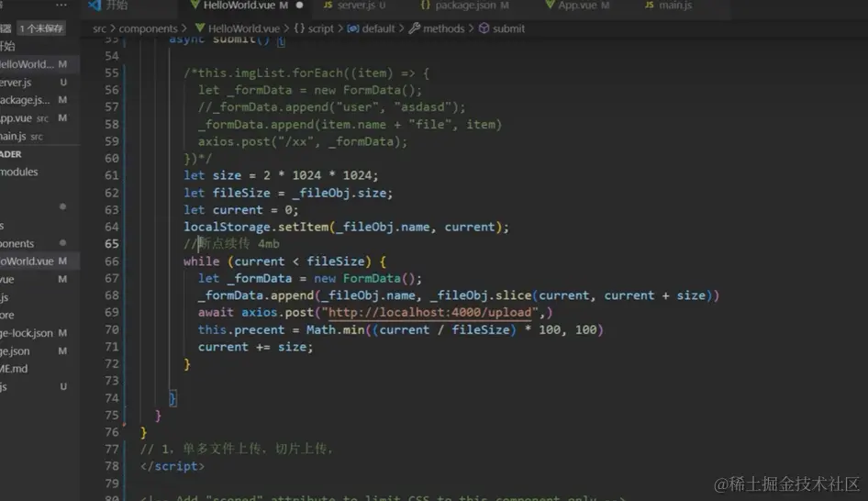Switch to the App.vue editor tab

577,6
